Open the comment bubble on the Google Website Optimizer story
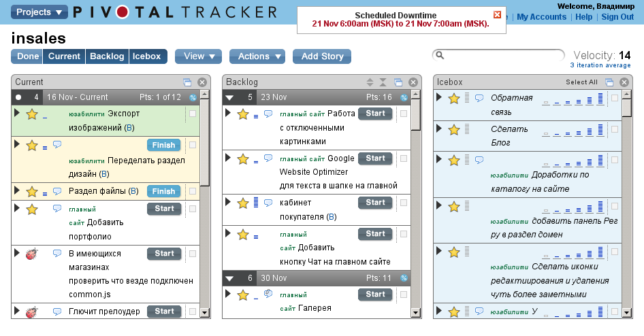Viewport: 644px width, 336px height. coord(268,158)
